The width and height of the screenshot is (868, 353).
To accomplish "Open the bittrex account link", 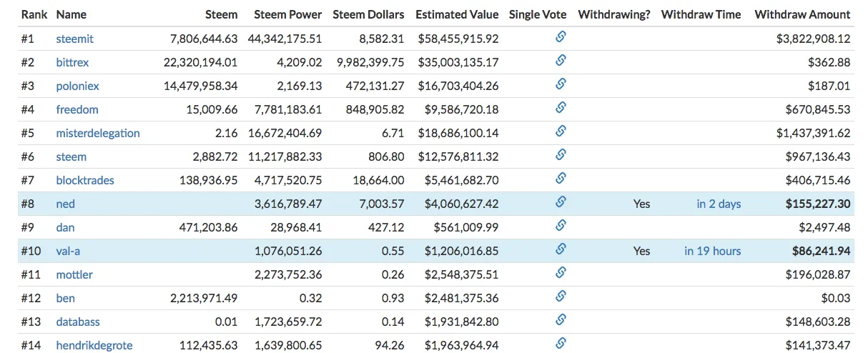I will coord(72,62).
